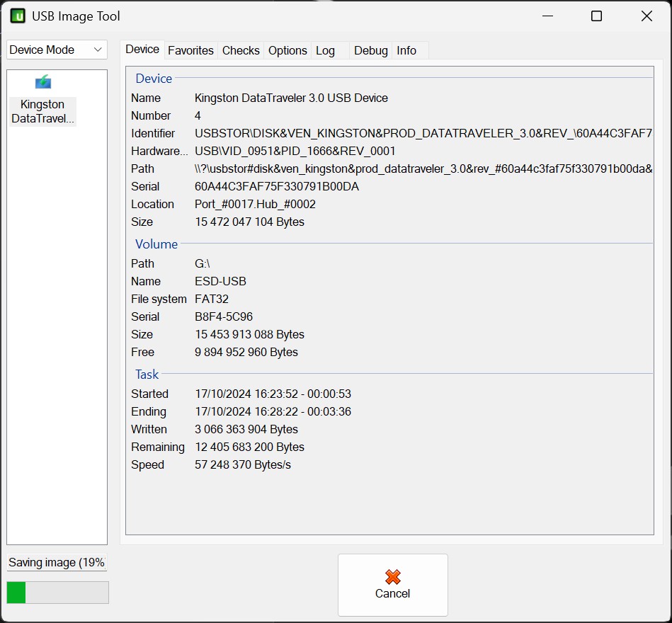Viewport: 672px width, 623px height.
Task: Switch to the Favorites tab
Action: (x=190, y=50)
